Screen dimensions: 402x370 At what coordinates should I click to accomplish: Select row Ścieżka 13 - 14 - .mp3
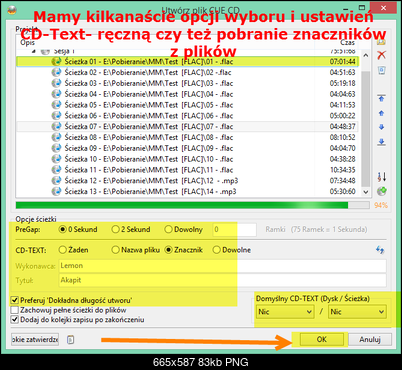(188, 191)
